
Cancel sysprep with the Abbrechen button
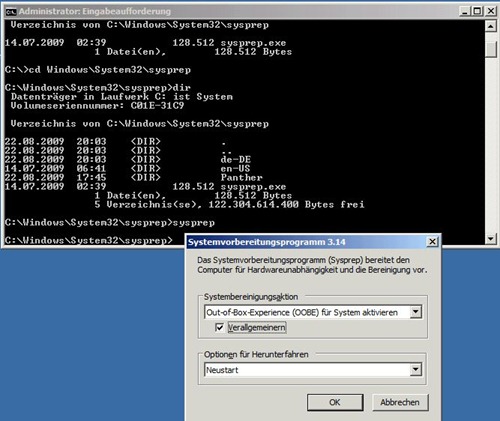coord(400,402)
